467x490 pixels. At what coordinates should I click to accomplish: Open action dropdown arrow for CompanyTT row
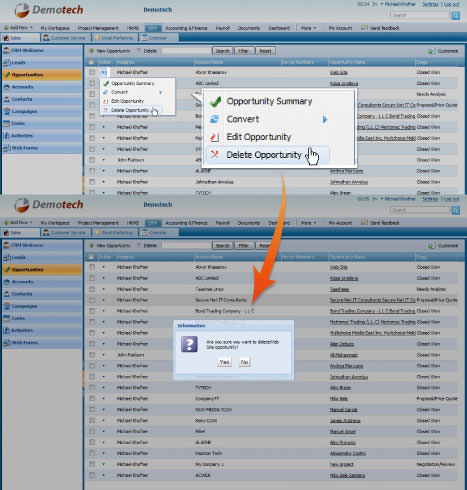pos(103,399)
